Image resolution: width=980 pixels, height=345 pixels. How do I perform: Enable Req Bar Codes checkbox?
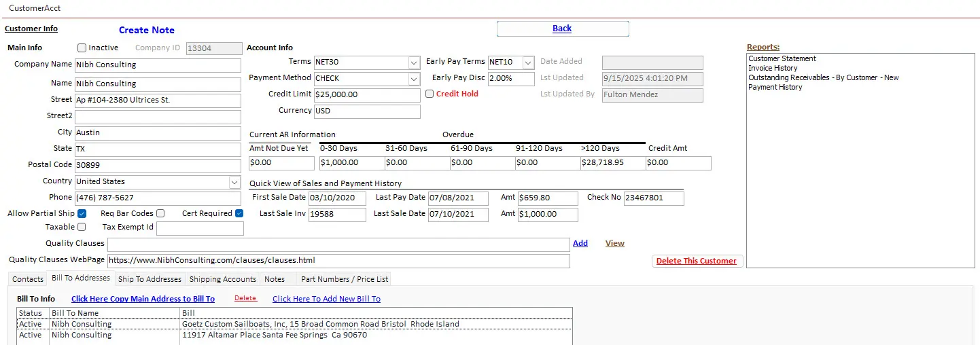[160, 214]
